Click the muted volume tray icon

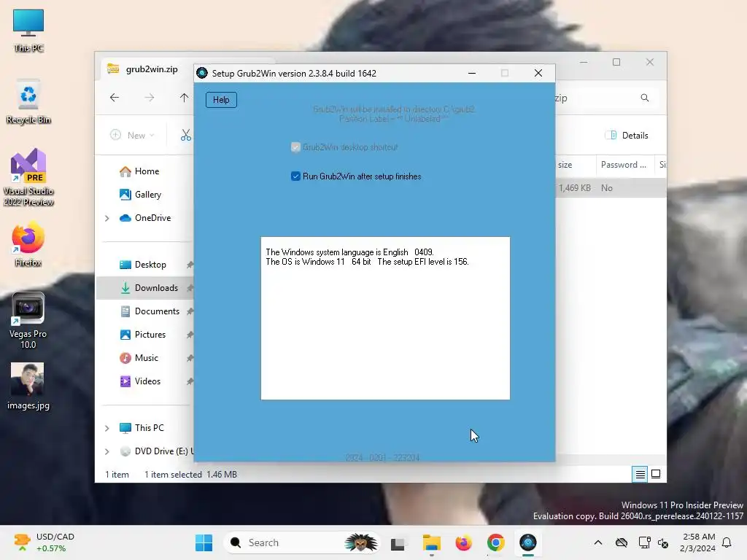(x=663, y=542)
